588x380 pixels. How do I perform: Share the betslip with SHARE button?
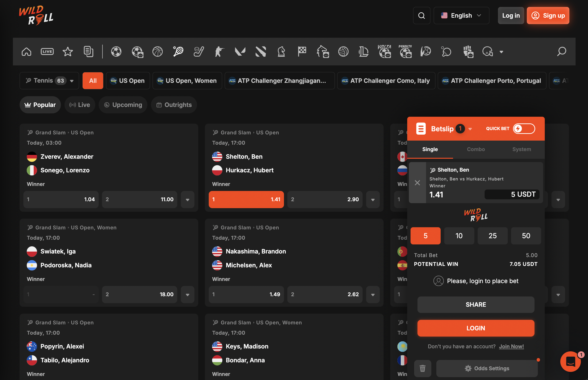click(x=476, y=305)
